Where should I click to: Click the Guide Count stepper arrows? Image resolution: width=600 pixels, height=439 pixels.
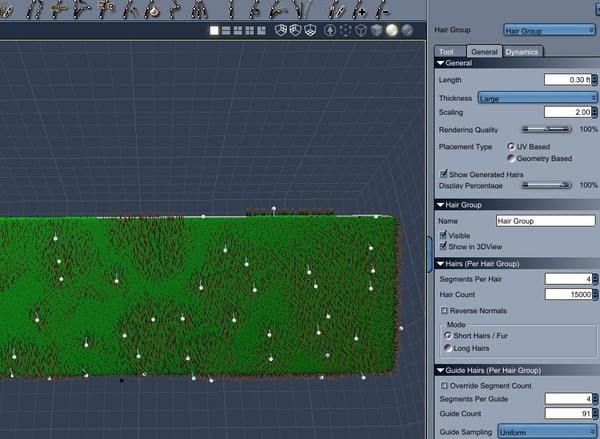pos(595,413)
